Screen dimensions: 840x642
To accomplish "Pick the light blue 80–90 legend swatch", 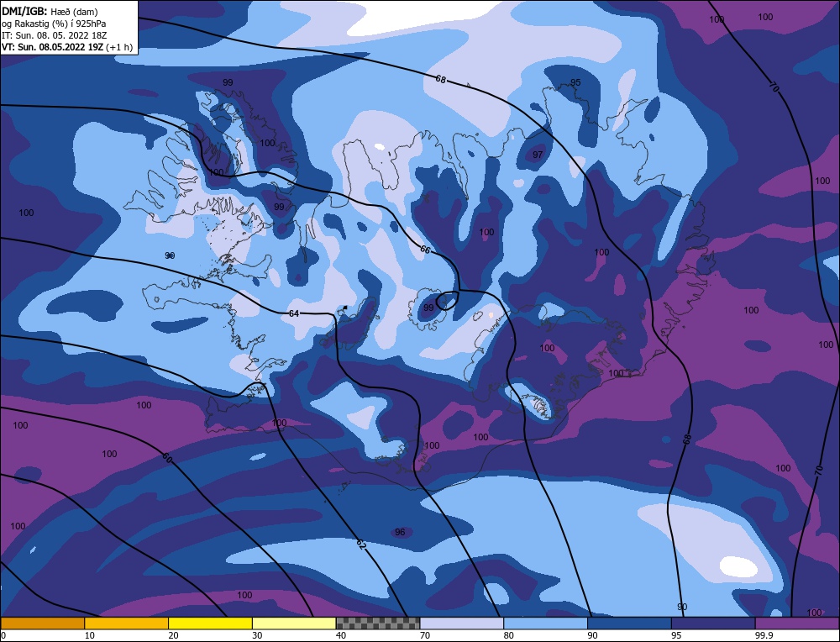I will click(x=545, y=624).
